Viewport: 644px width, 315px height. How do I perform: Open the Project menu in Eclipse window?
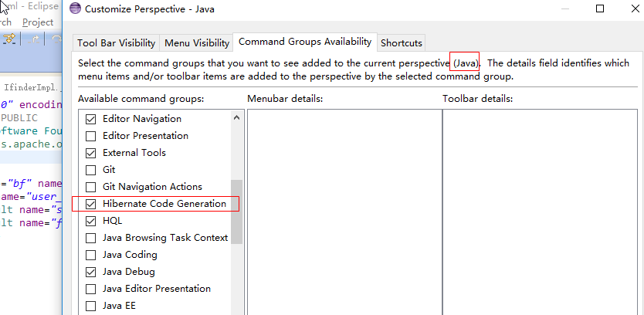[x=38, y=22]
